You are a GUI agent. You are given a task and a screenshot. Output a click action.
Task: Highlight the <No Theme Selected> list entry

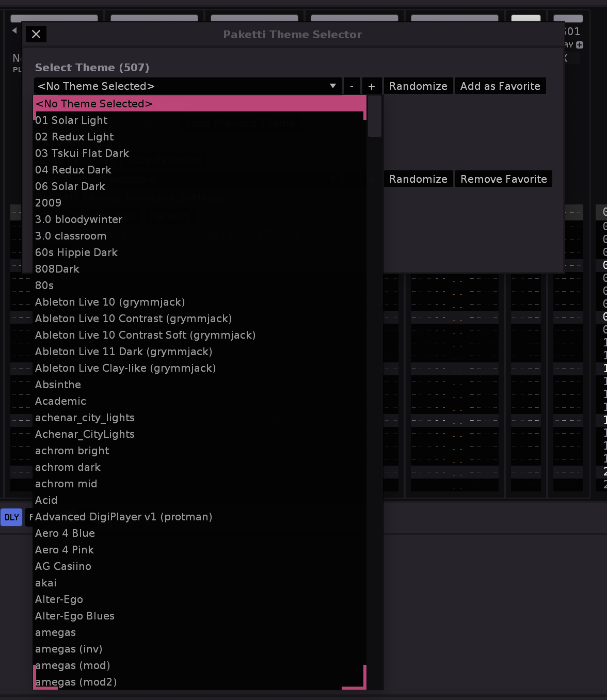94,104
